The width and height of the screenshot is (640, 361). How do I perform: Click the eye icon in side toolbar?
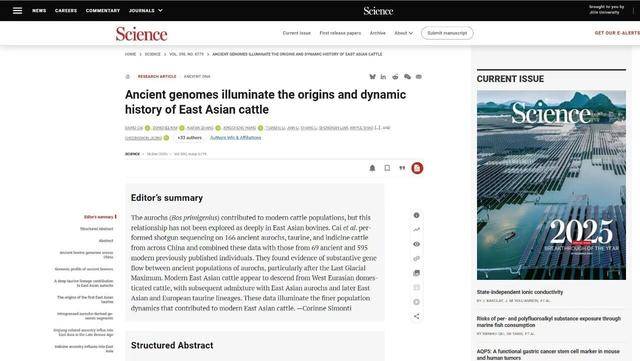click(x=416, y=244)
